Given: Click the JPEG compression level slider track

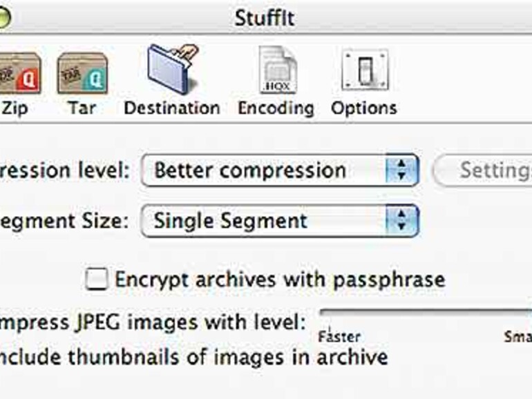Looking at the screenshot, I should click(425, 313).
